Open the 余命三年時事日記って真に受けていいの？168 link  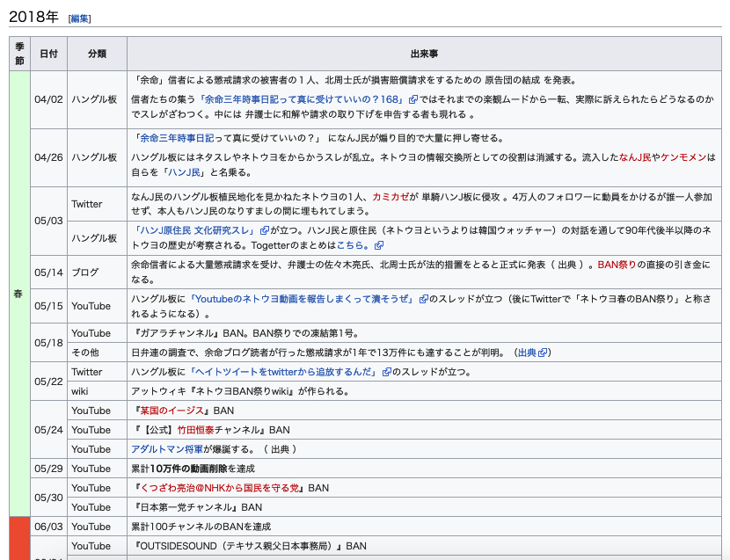302,99
